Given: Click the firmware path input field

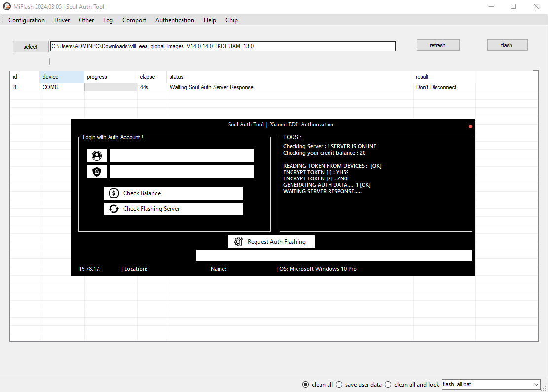Looking at the screenshot, I should pyautogui.click(x=222, y=46).
